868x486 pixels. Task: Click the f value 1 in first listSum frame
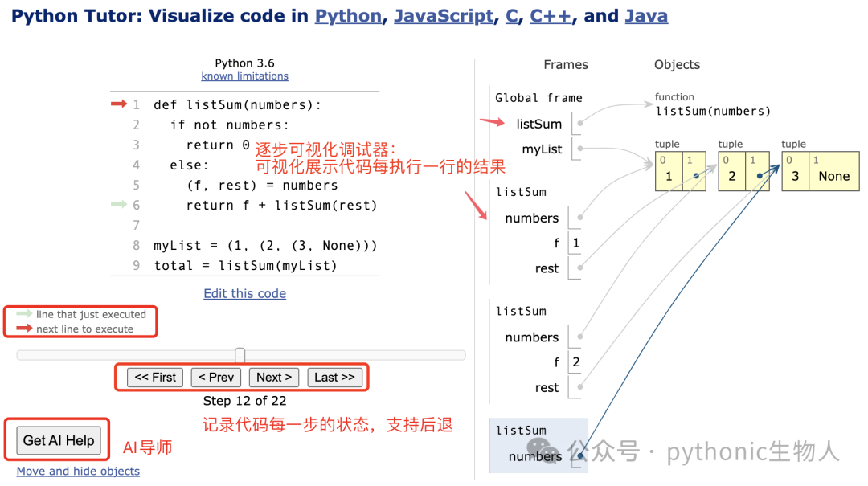[575, 243]
